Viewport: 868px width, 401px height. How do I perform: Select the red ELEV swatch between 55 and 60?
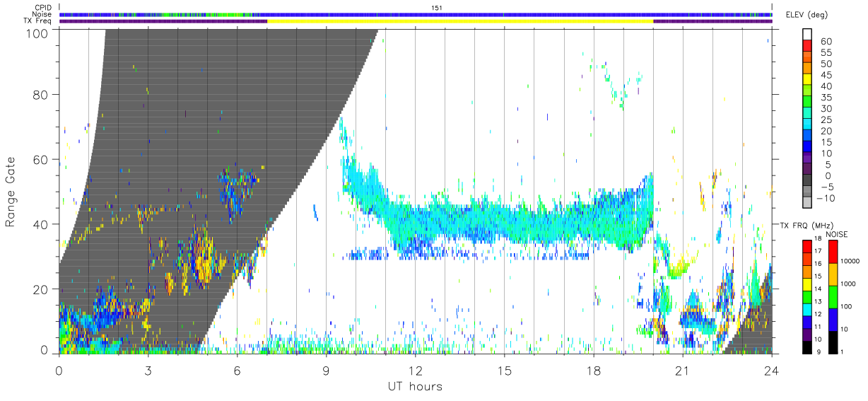tap(807, 47)
